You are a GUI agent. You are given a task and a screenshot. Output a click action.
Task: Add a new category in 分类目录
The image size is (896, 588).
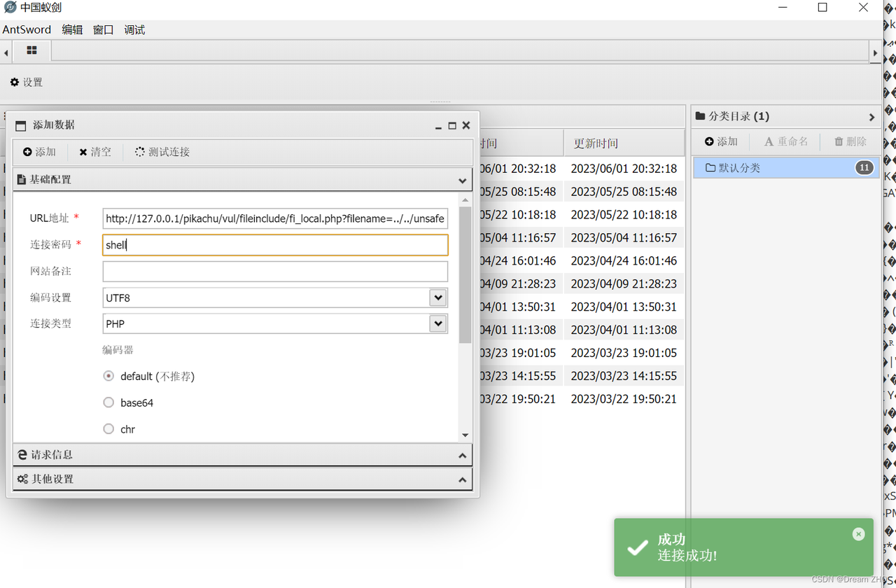coord(721,141)
